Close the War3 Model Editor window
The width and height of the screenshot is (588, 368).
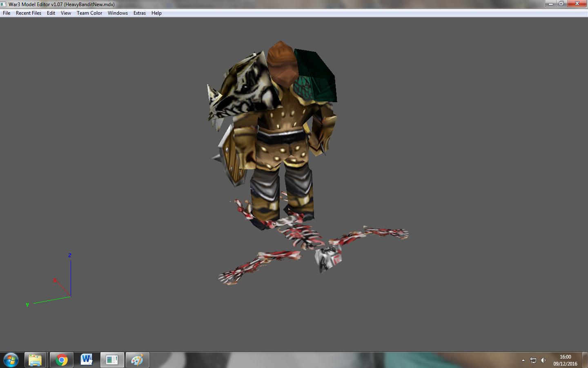[577, 4]
